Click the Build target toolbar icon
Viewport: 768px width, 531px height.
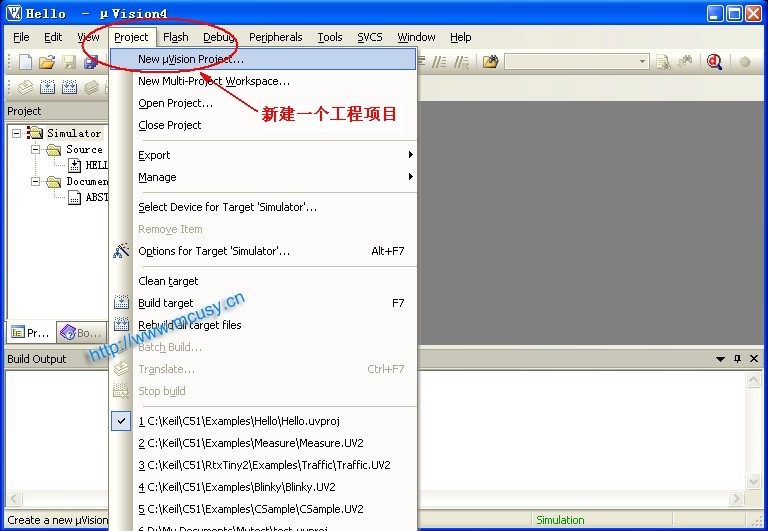coord(47,87)
